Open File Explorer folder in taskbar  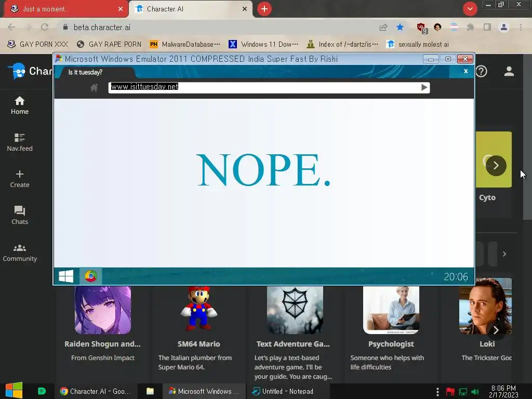(x=150, y=391)
